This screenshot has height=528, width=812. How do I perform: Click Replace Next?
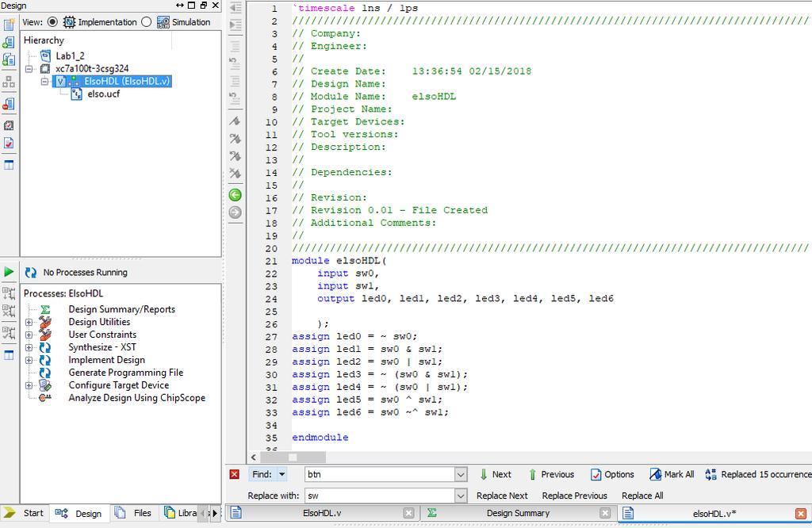[x=502, y=496]
